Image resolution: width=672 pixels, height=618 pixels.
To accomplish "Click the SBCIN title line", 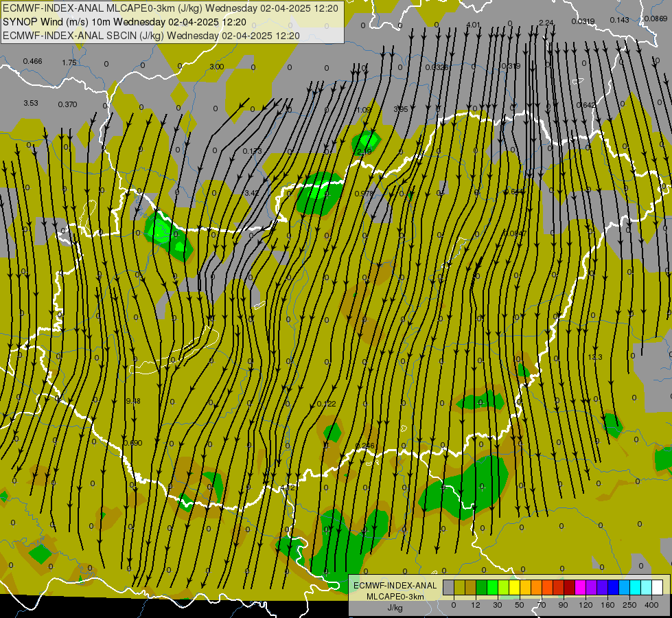I will [x=151, y=36].
